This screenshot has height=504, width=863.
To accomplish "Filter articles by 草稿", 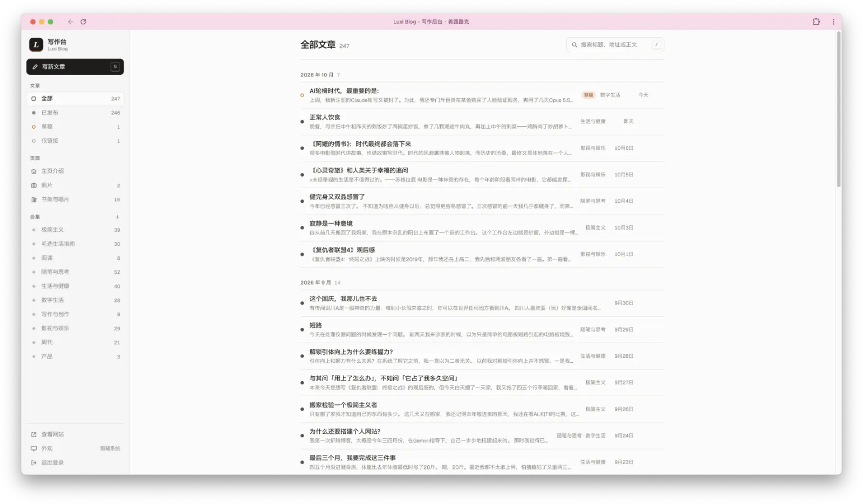I will [x=75, y=127].
